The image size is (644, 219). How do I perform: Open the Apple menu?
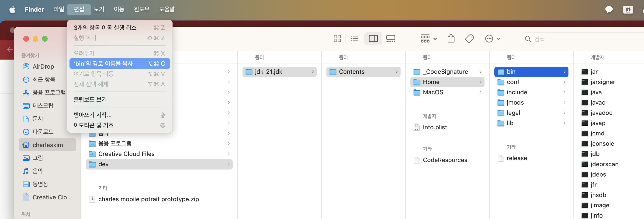pos(12,10)
